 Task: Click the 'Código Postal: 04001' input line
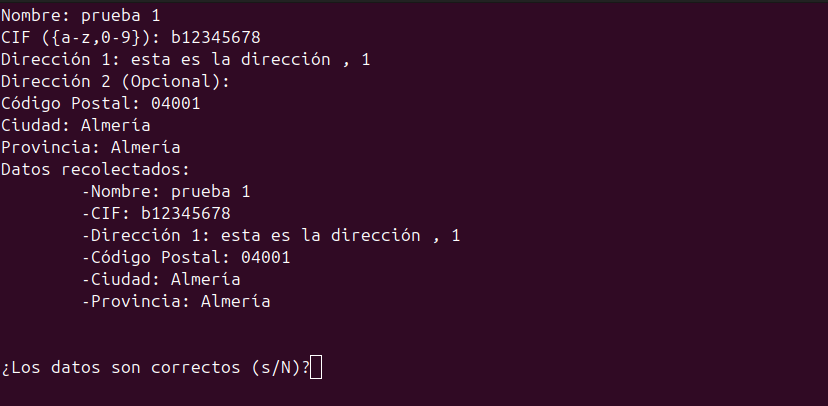(100, 103)
